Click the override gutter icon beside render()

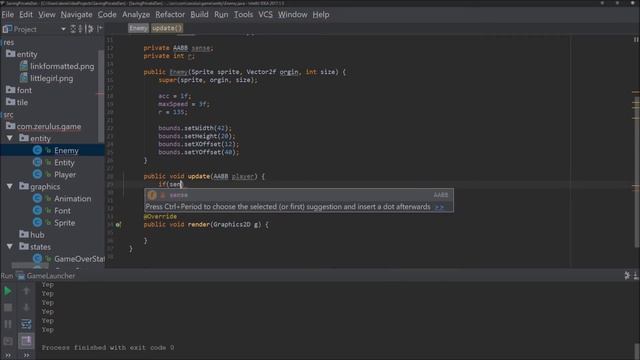[x=118, y=224]
